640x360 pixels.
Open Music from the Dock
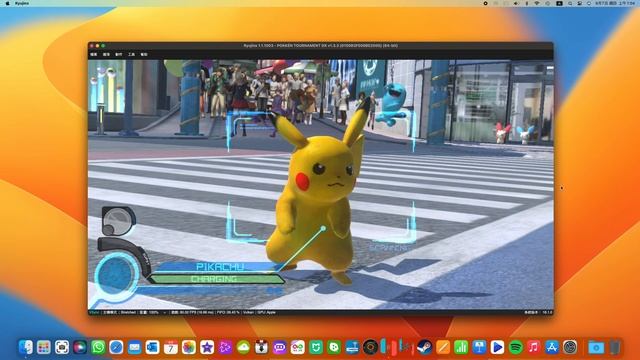click(533, 347)
